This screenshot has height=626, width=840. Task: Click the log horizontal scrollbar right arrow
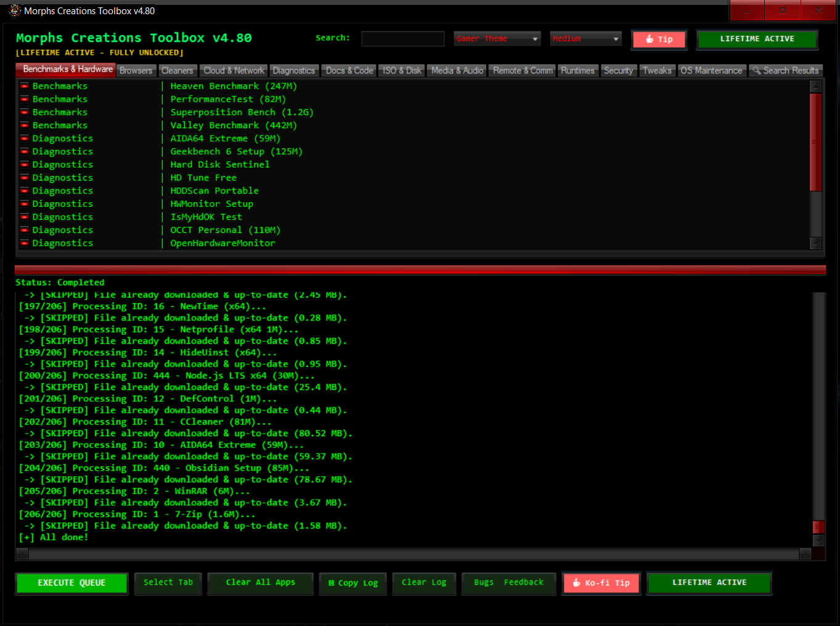(805, 554)
